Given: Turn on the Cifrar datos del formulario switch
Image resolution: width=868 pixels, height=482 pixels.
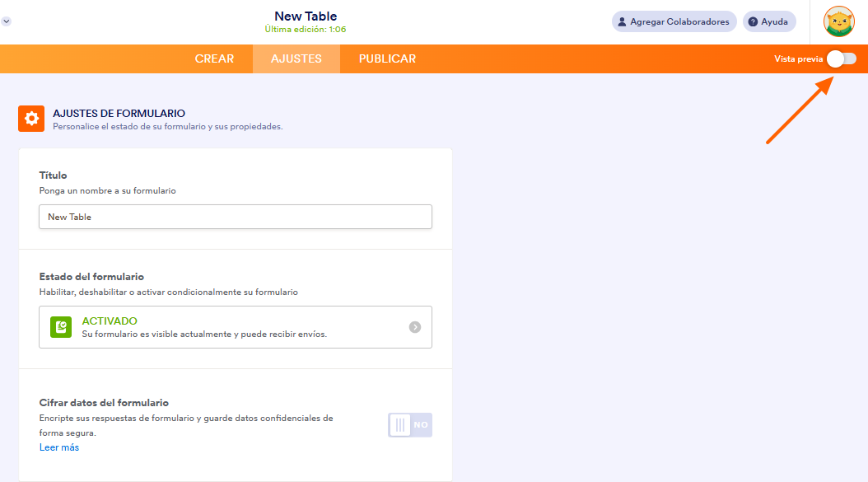Looking at the screenshot, I should [x=409, y=425].
